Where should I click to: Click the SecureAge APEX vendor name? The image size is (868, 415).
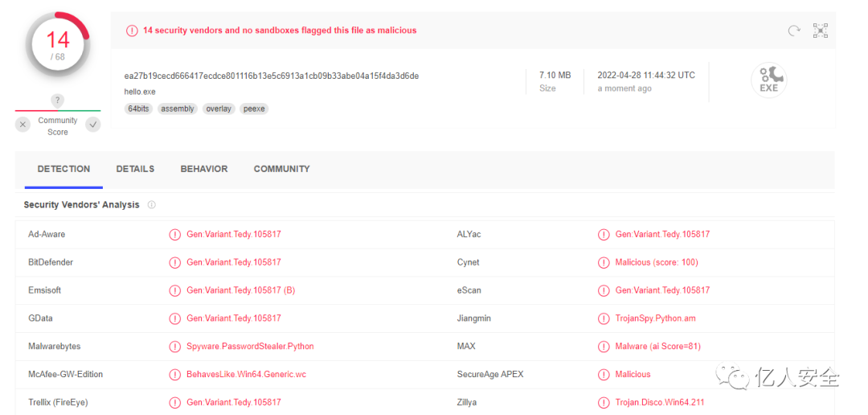(x=490, y=375)
